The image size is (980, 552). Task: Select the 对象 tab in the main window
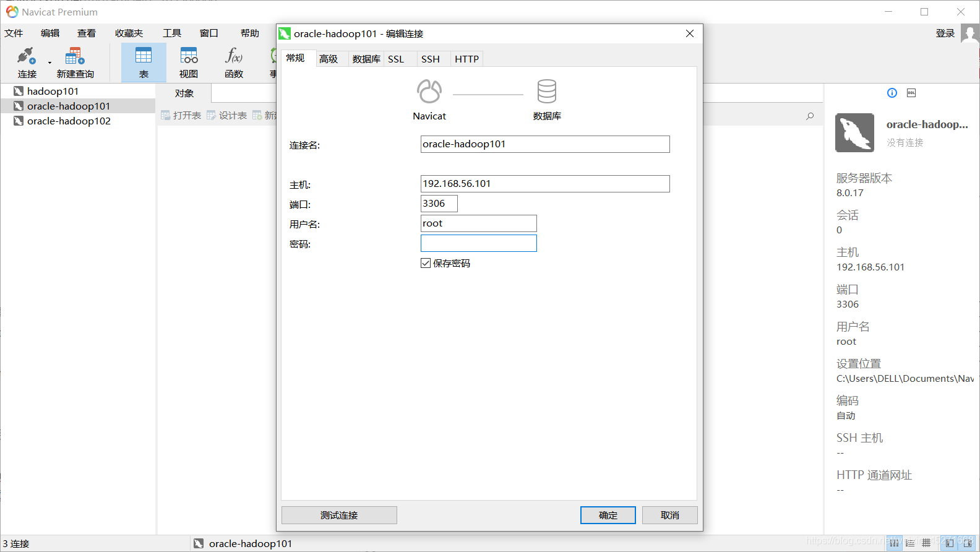(184, 93)
